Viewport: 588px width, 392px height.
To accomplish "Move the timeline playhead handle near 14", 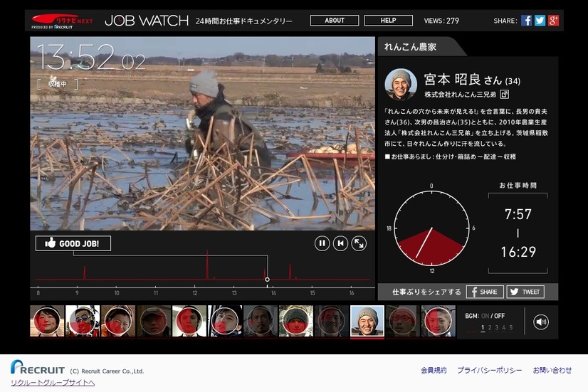I will coord(267,280).
